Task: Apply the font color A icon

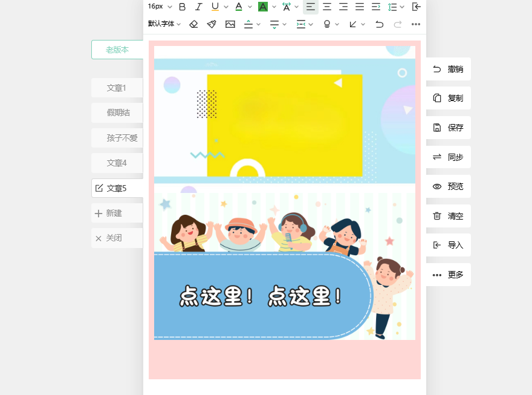Action: click(239, 7)
